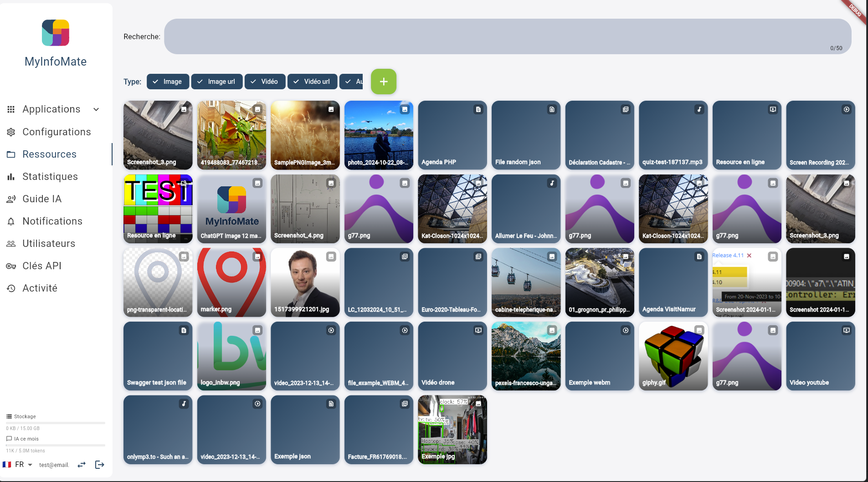Click the Clés API key icon

(x=11, y=266)
